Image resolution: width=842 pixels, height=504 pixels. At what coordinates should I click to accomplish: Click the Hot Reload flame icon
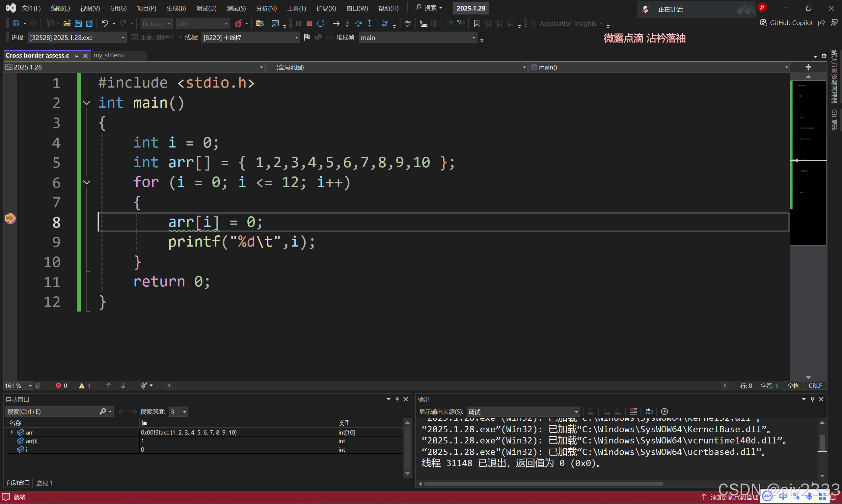(x=238, y=23)
